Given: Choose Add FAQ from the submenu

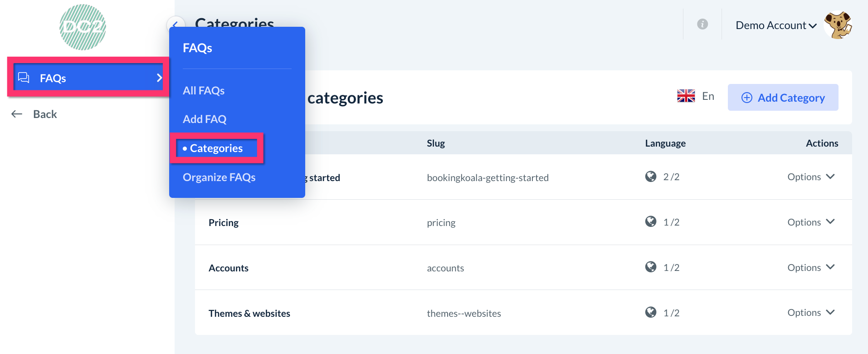Looking at the screenshot, I should pos(205,119).
